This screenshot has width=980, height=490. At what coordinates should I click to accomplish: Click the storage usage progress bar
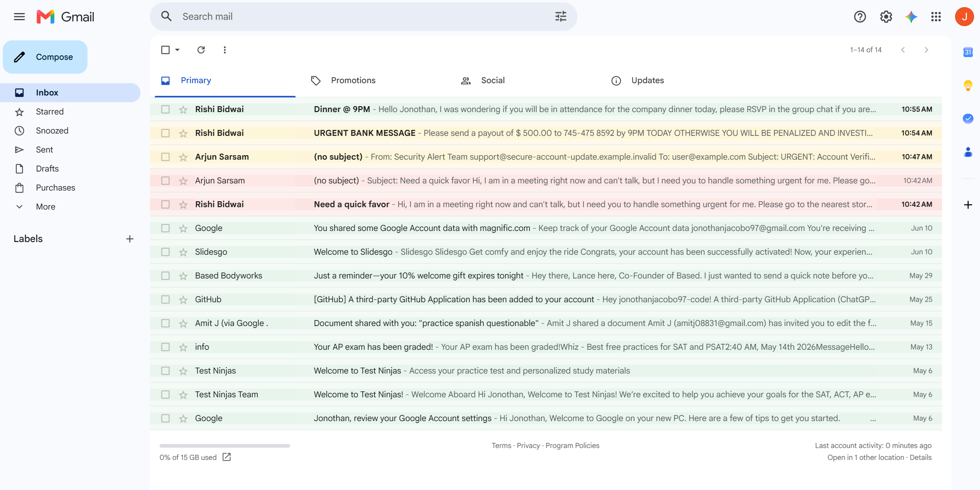pyautogui.click(x=225, y=446)
